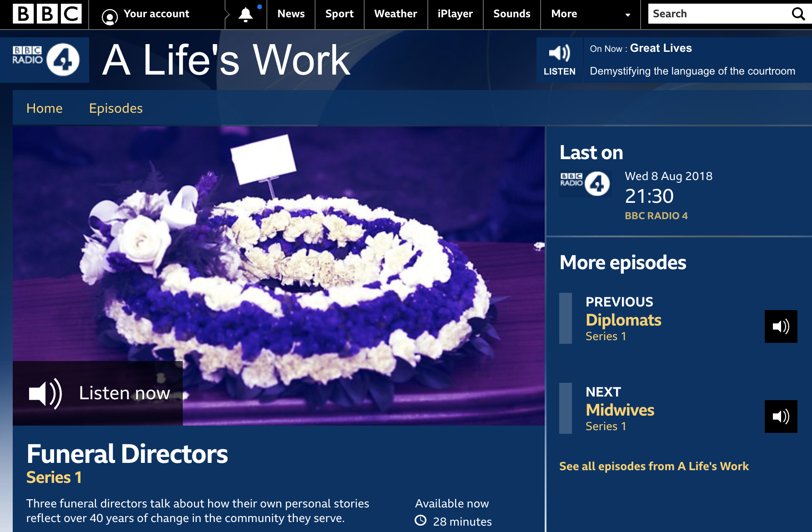Open the Weather section
The image size is (812, 532).
396,14
